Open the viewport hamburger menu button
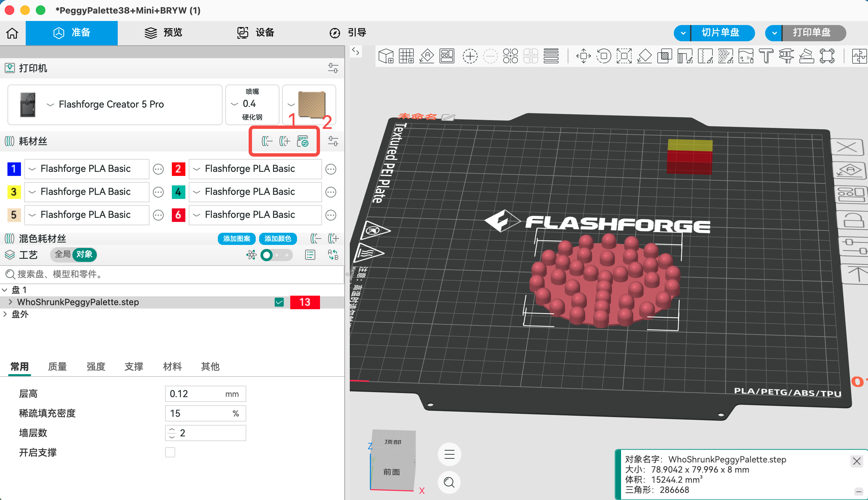Viewport: 868px width, 500px height. (449, 454)
